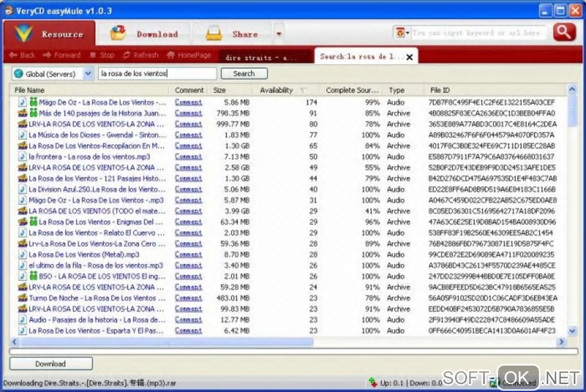Open Comment link for La Rosa (Metal).mp3
The image size is (586, 392).
[188, 254]
